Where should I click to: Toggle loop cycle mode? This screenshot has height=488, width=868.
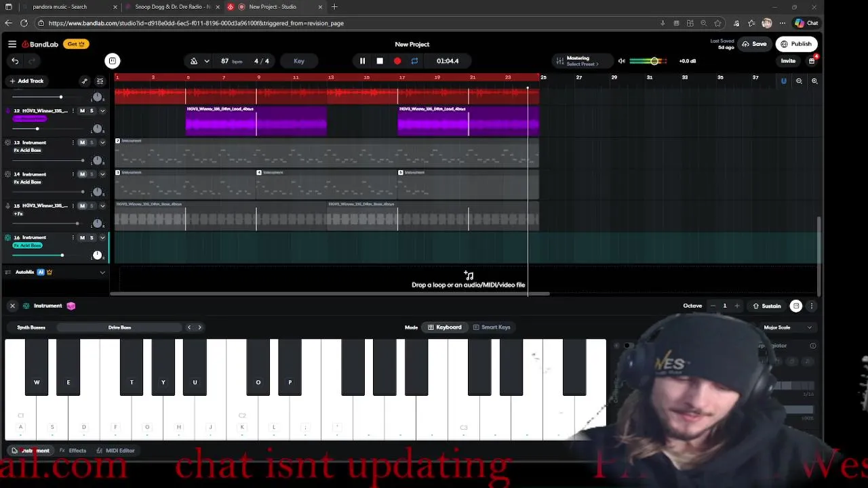[414, 61]
